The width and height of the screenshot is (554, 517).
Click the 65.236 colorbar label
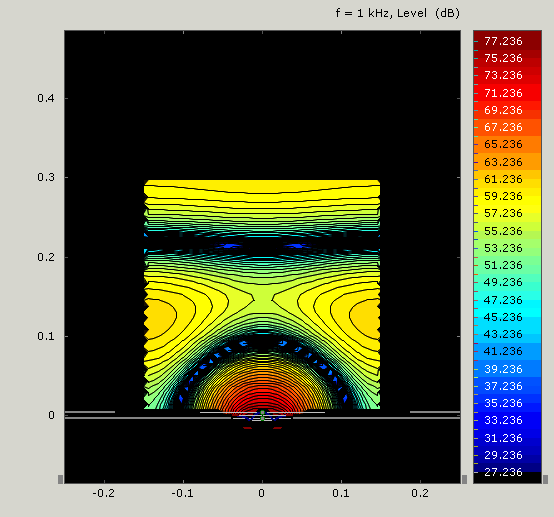coord(503,144)
